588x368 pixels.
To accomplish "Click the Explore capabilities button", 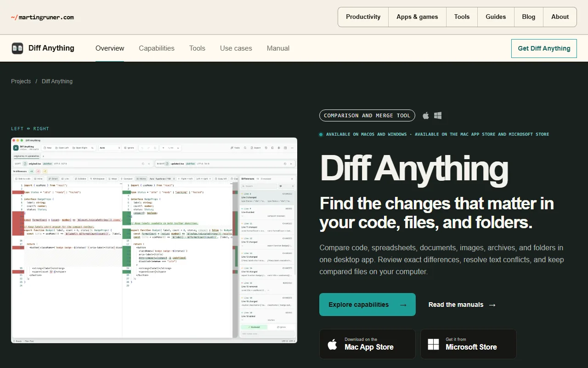I will (367, 305).
